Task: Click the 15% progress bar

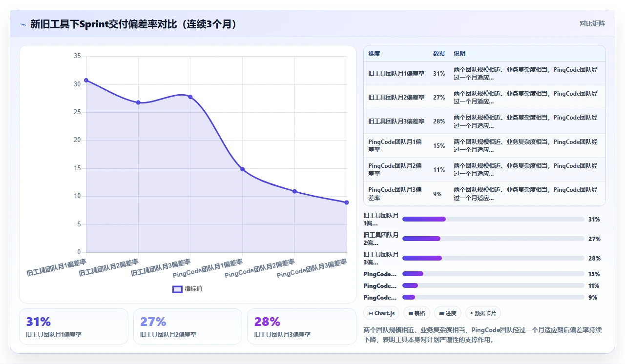Action: (x=493, y=274)
